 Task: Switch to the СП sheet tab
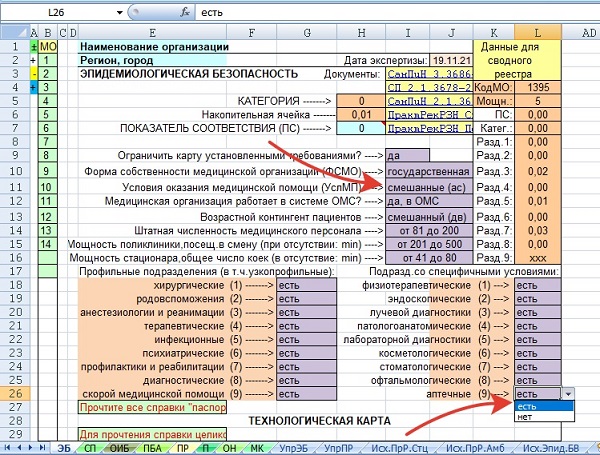[x=90, y=448]
